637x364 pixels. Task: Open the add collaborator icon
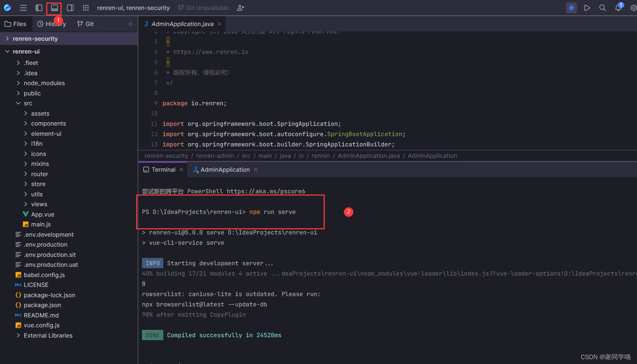click(x=240, y=8)
